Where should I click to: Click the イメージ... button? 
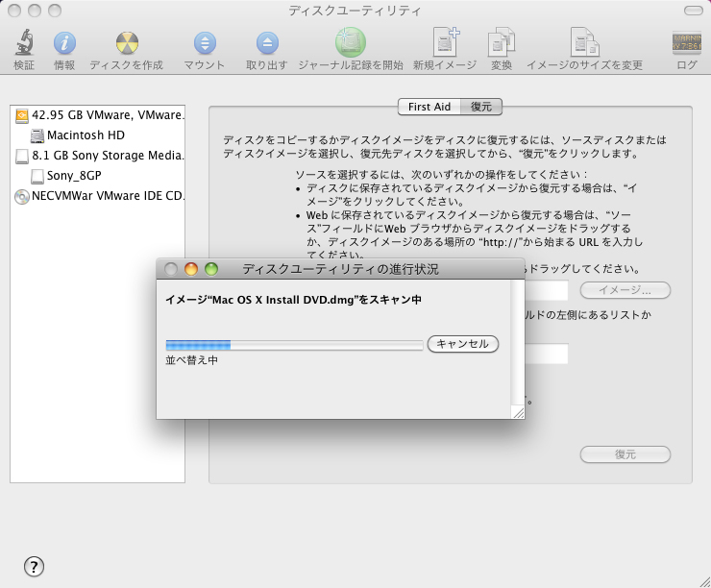click(x=625, y=290)
